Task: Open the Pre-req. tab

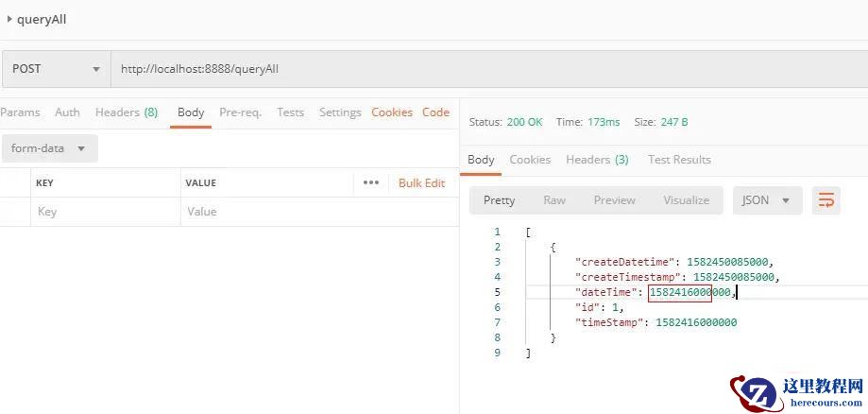Action: point(240,112)
